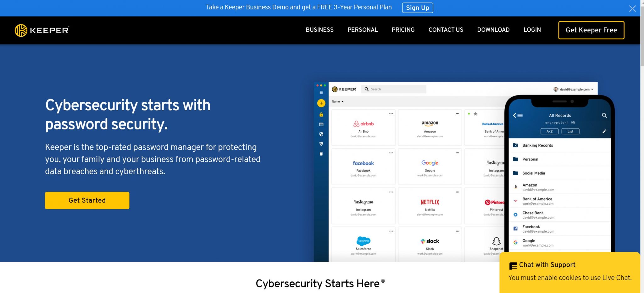The image size is (644, 293).
Task: Open Banking Records folder on phone
Action: coord(560,145)
